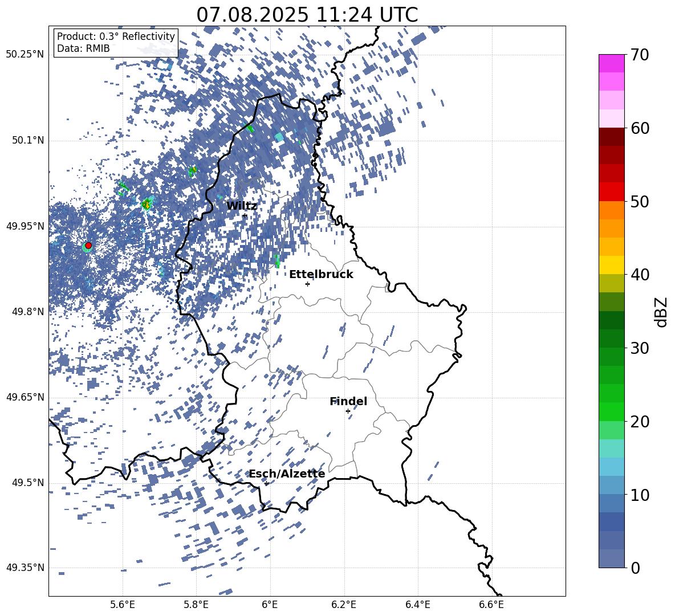The width and height of the screenshot is (675, 616).
Task: Click the colorbar tick label '0'
Action: pos(635,568)
